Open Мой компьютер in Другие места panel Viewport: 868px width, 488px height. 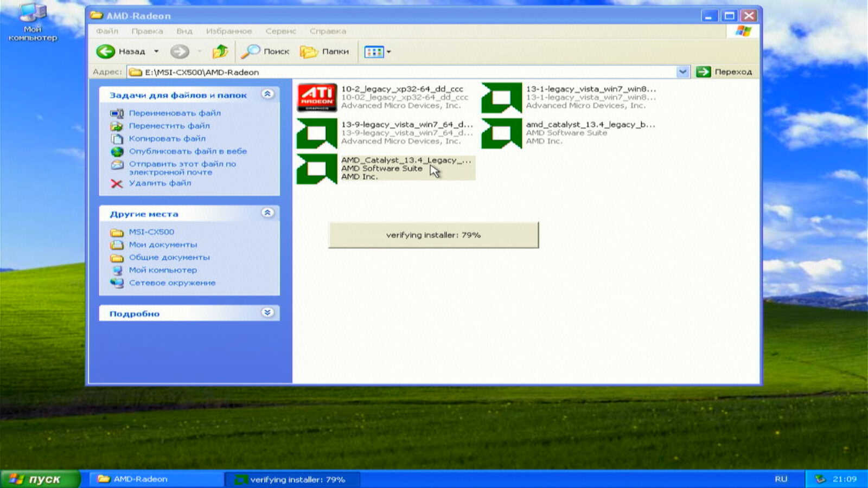tap(163, 270)
